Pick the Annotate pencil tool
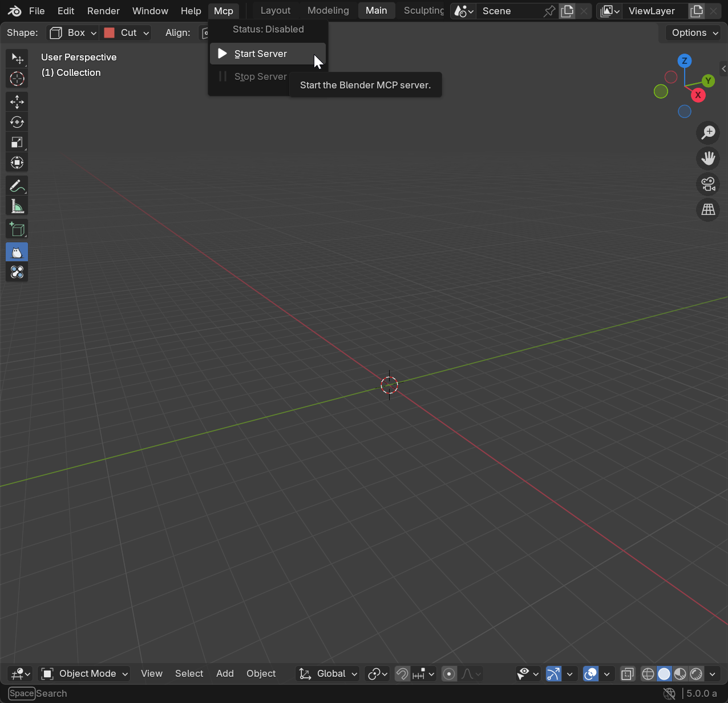This screenshot has height=703, width=728. (x=17, y=186)
